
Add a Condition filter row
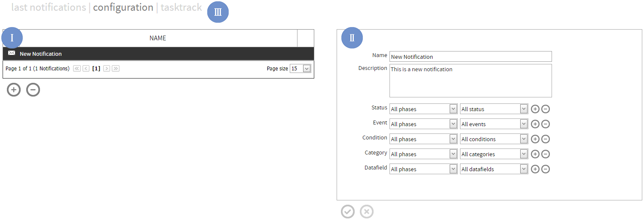(535, 139)
